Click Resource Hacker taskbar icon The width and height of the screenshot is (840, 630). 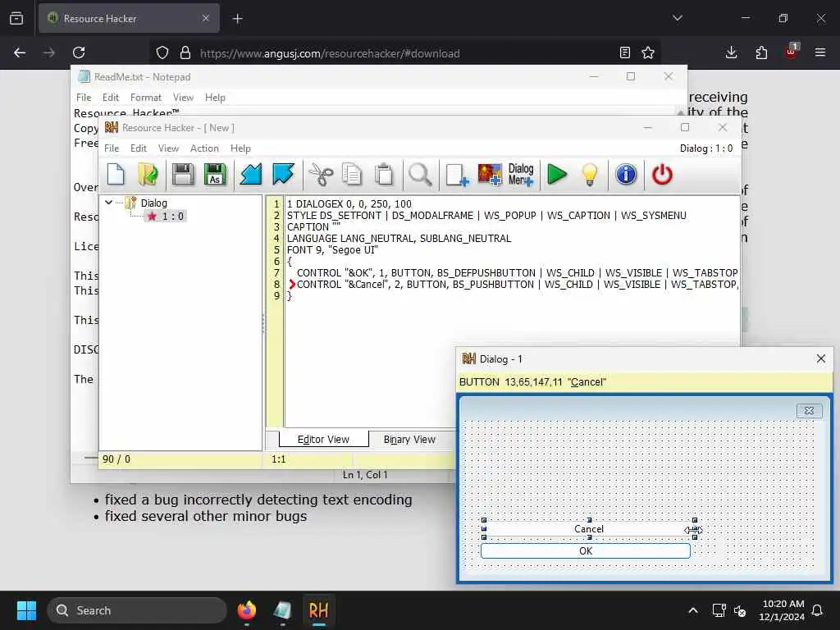318,610
